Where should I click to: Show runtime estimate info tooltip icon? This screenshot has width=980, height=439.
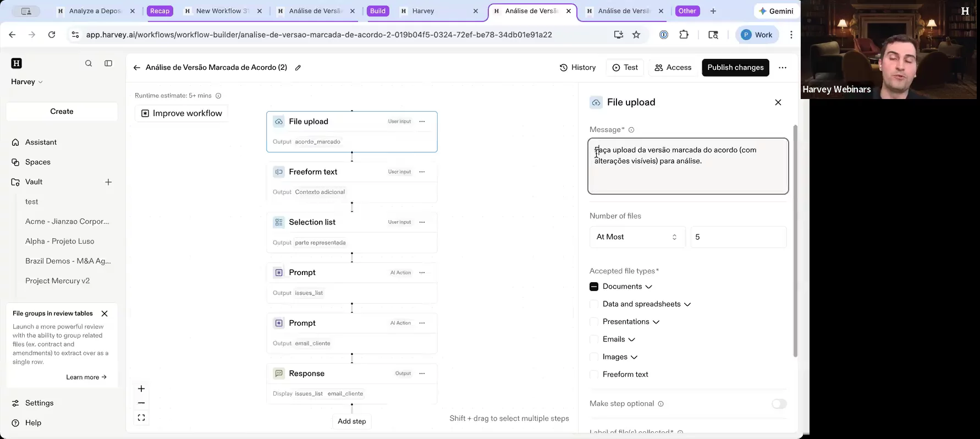(x=218, y=96)
